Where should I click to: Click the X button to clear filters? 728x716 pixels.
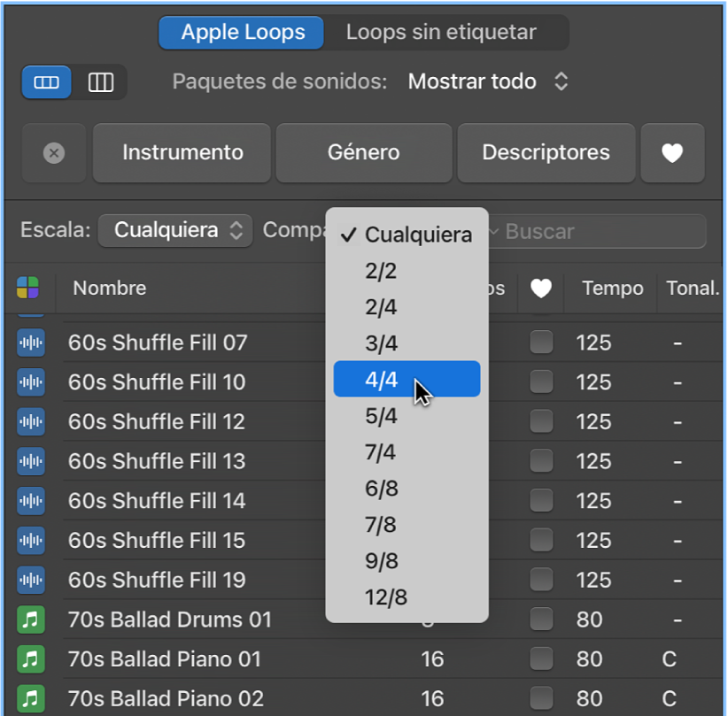point(53,152)
